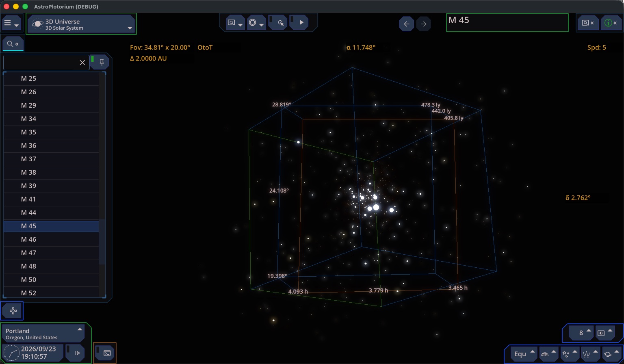
Task: Collapse the search panel tab
Action: 13,44
